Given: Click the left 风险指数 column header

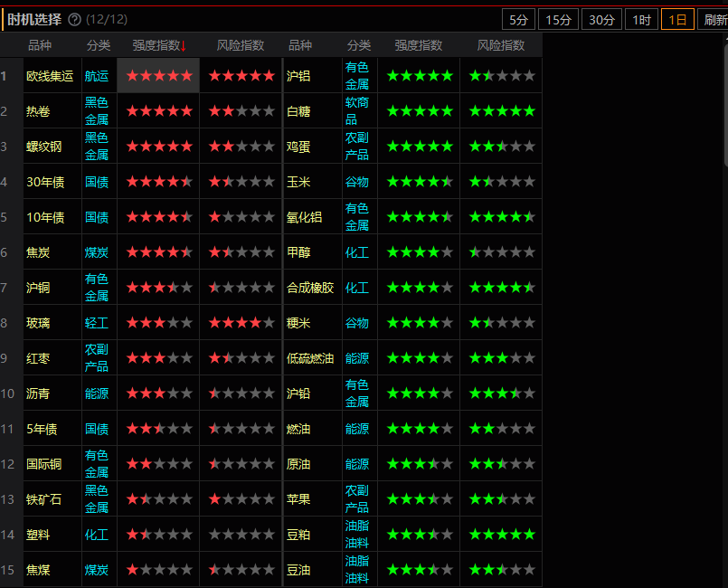Looking at the screenshot, I should [241, 45].
